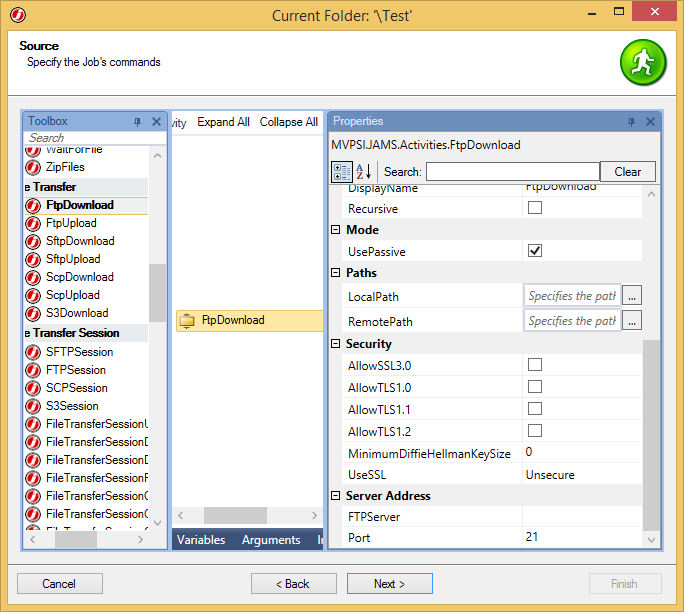Click the ScpDownload toolbox icon

[33, 277]
